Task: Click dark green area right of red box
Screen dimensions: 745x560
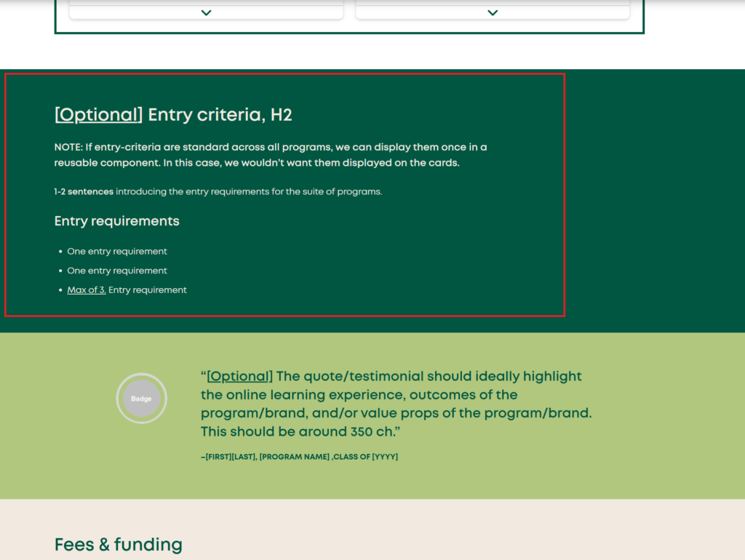Action: pyautogui.click(x=655, y=196)
